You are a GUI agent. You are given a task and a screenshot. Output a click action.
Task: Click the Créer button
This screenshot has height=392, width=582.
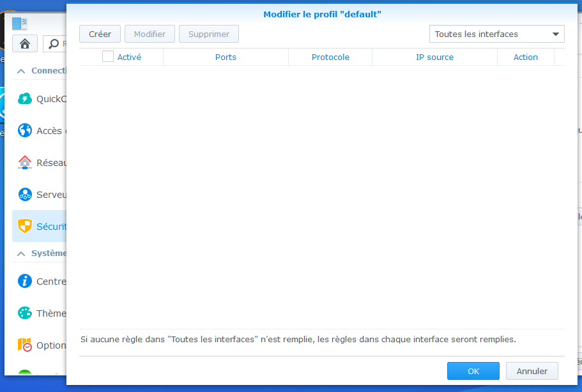(100, 34)
